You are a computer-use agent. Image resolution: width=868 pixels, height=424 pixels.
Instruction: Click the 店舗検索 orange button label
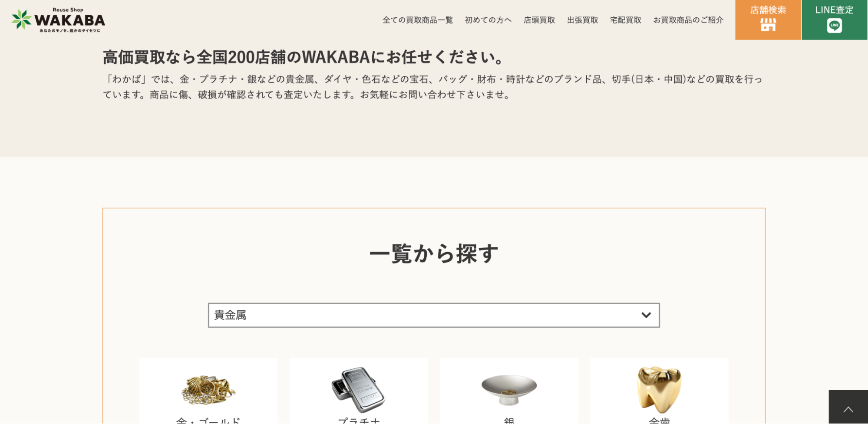(768, 10)
